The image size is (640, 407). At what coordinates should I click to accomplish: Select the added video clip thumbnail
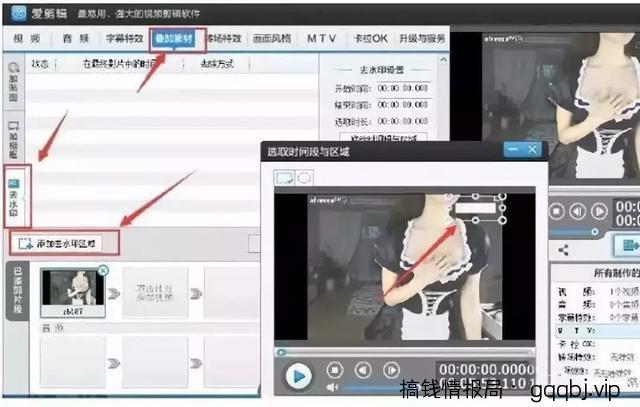point(73,293)
